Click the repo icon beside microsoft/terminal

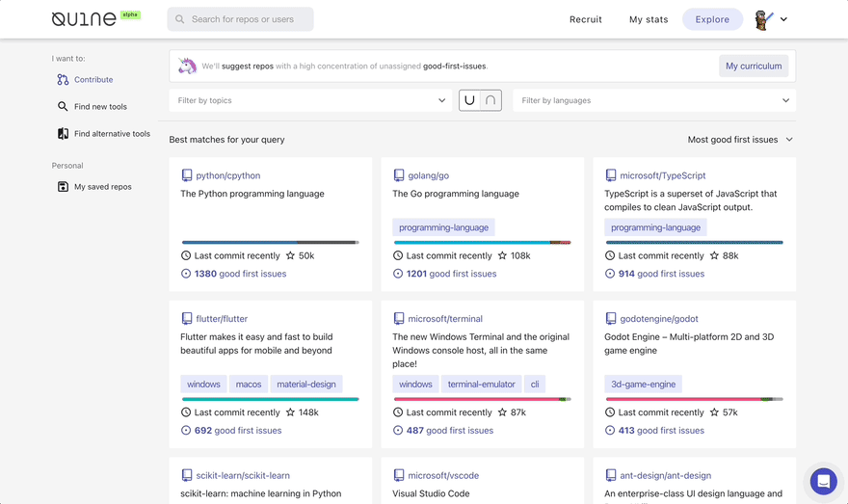pos(399,319)
